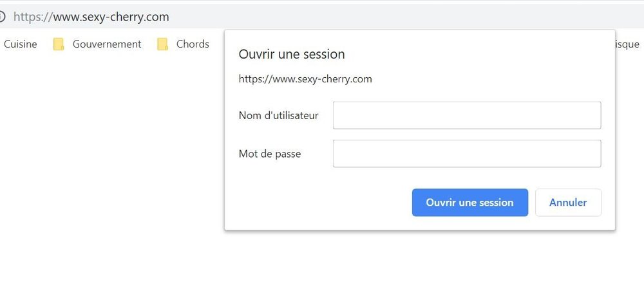Image resolution: width=644 pixels, height=296 pixels.
Task: Click the 'https://' portion of the address
Action: [x=33, y=17]
